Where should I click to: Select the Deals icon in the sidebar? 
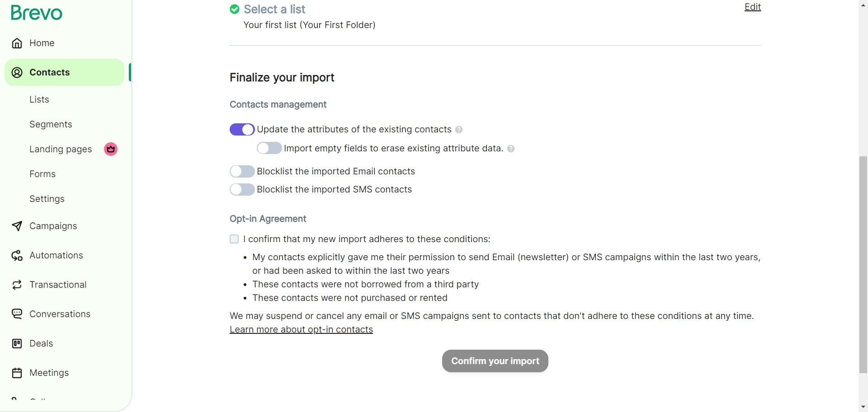(x=17, y=343)
